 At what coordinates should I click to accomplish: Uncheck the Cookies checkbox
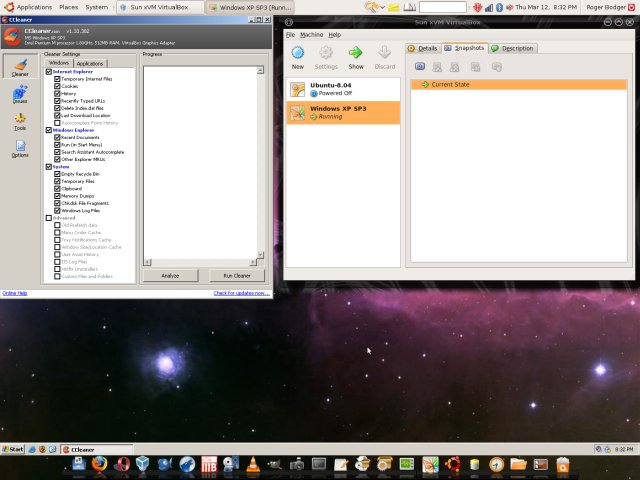tap(57, 86)
